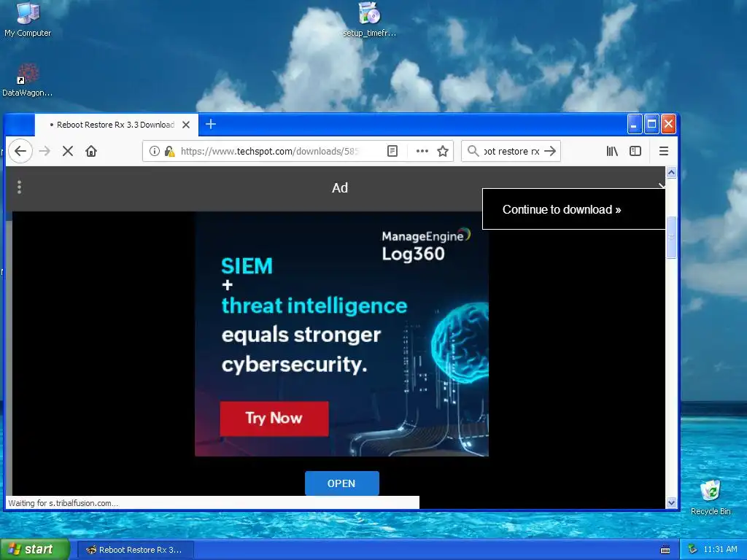Go back with the browser back arrow
Viewport: 747px width, 560px height.
pyautogui.click(x=20, y=151)
